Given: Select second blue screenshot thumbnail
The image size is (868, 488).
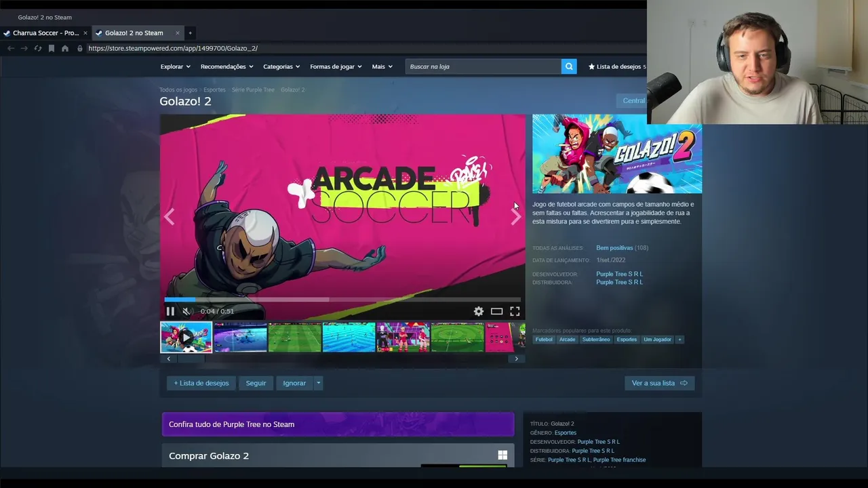Looking at the screenshot, I should 240,337.
